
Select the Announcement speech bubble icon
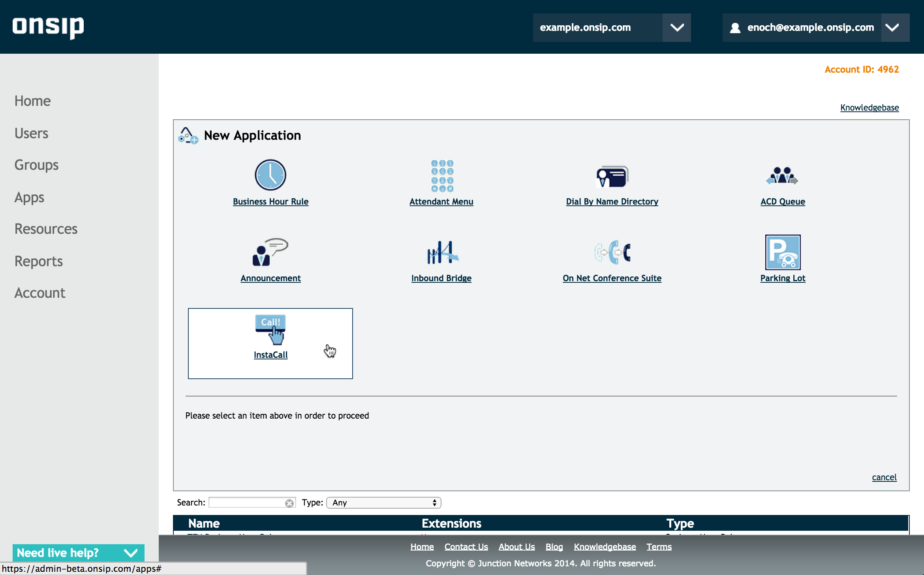click(x=270, y=252)
